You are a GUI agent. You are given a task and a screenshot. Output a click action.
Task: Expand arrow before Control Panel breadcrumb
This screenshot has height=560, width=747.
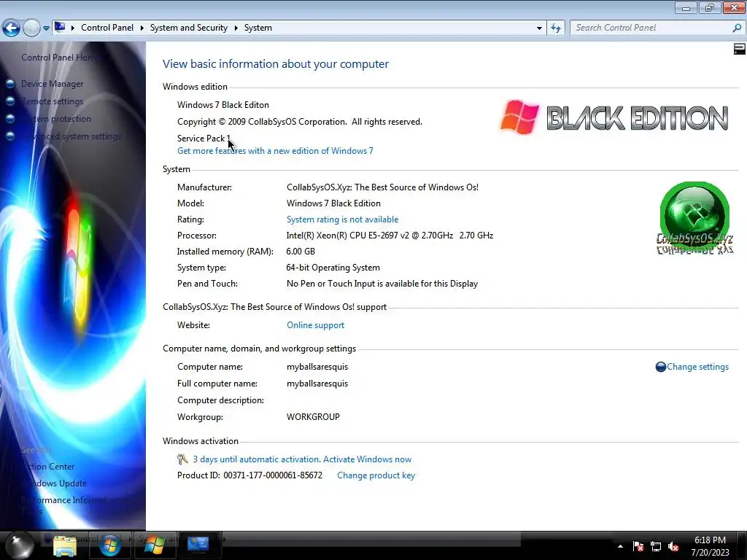pyautogui.click(x=73, y=28)
